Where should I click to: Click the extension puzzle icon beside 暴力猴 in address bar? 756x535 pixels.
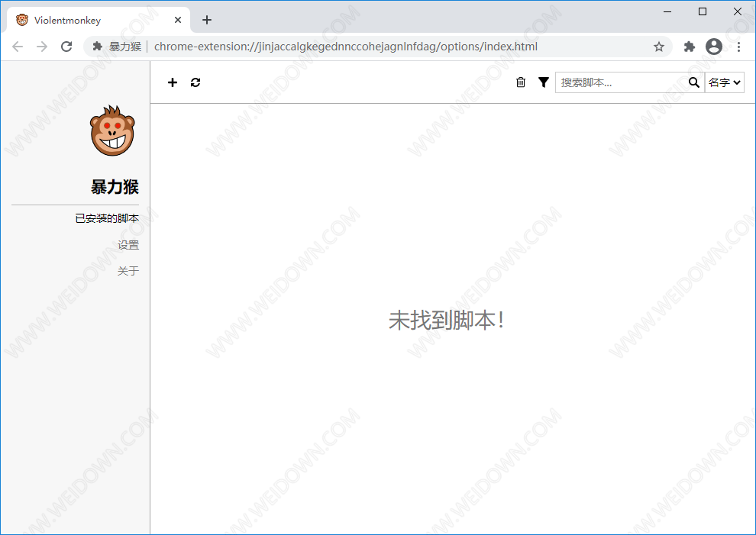point(98,47)
